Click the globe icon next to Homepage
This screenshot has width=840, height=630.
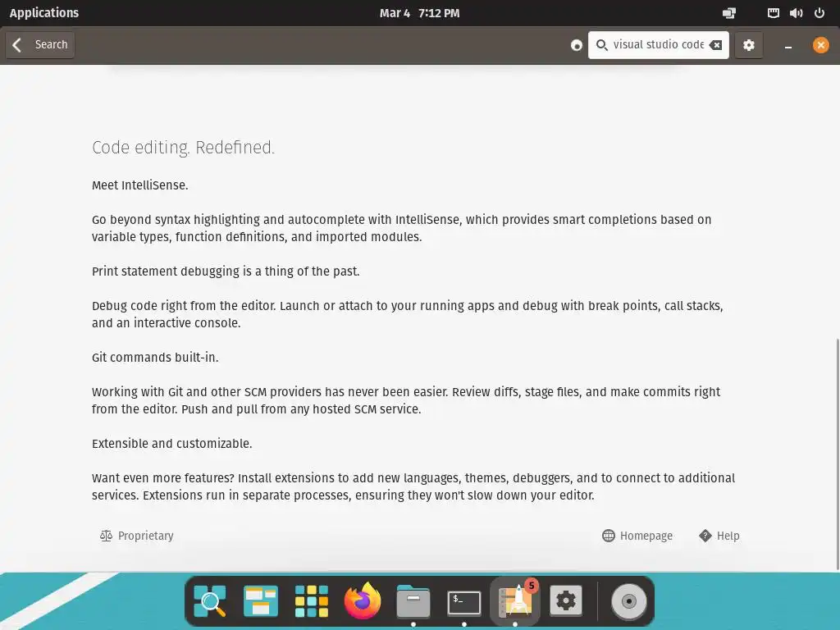pos(609,536)
